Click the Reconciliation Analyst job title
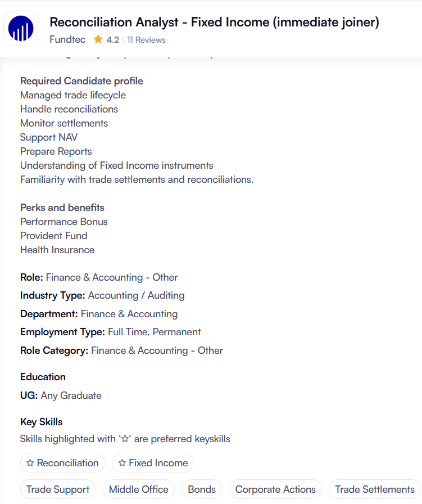The height and width of the screenshot is (504, 422). [214, 22]
